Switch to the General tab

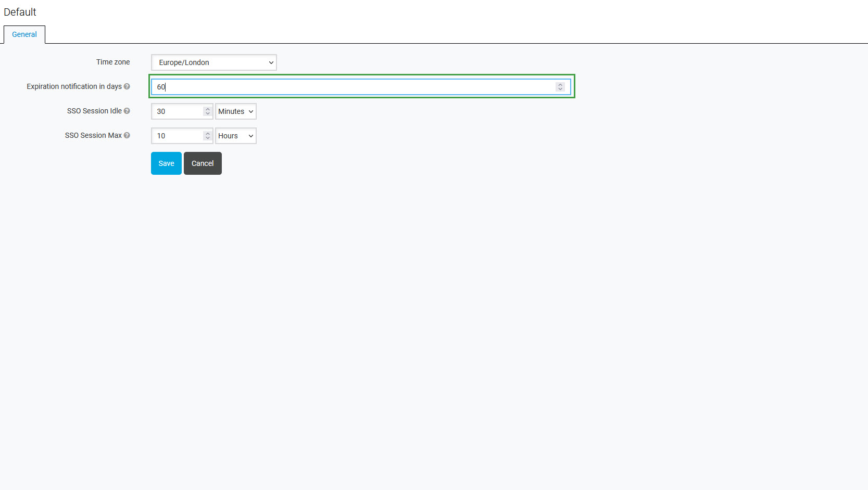(x=24, y=34)
